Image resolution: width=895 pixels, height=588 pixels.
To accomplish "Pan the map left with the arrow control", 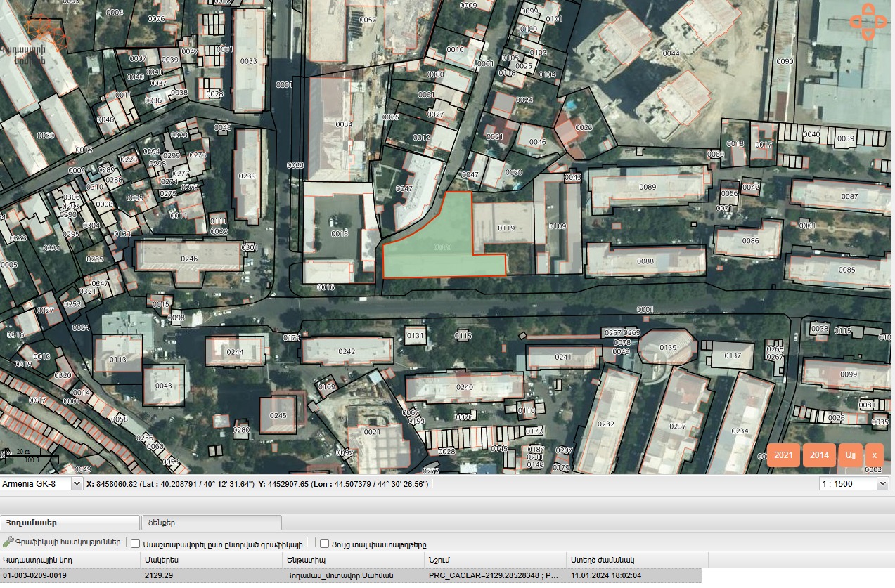I will click(856, 21).
